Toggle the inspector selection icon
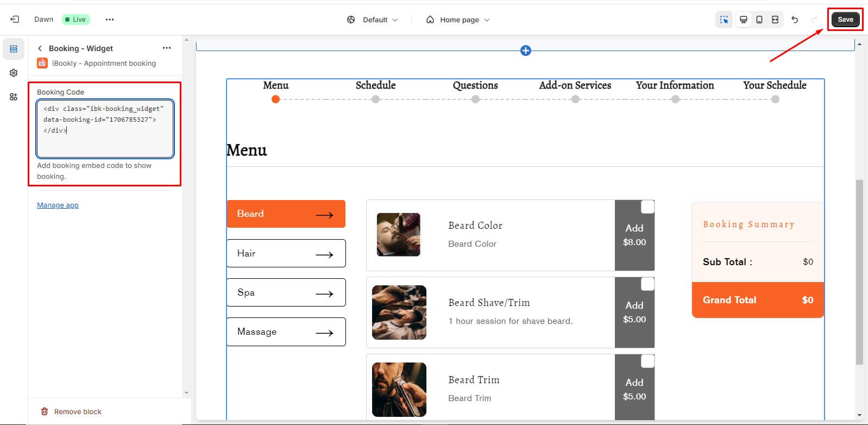Image resolution: width=868 pixels, height=425 pixels. (x=724, y=20)
